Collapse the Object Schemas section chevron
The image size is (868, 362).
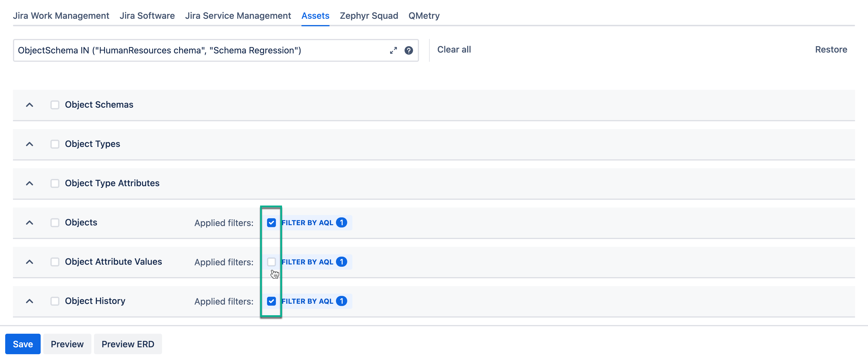point(30,105)
